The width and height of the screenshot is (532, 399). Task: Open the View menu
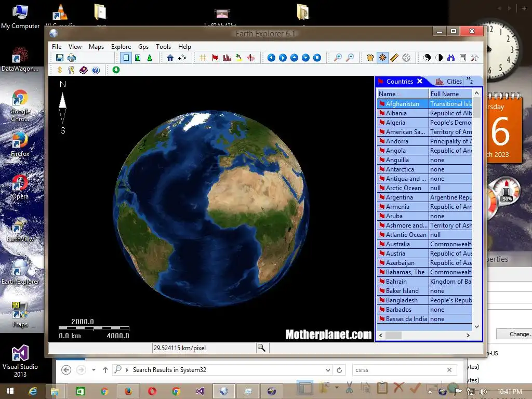pos(75,46)
